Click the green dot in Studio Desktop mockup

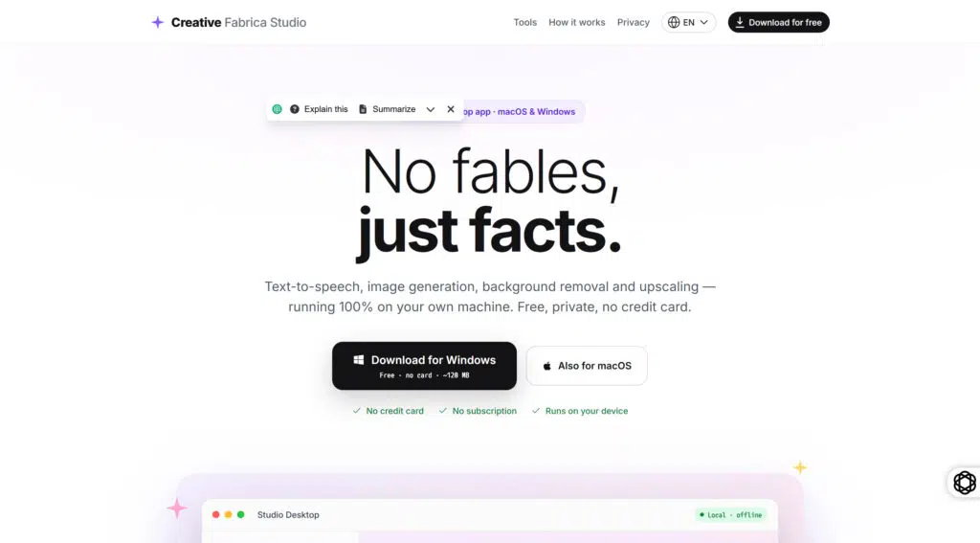[x=240, y=515]
